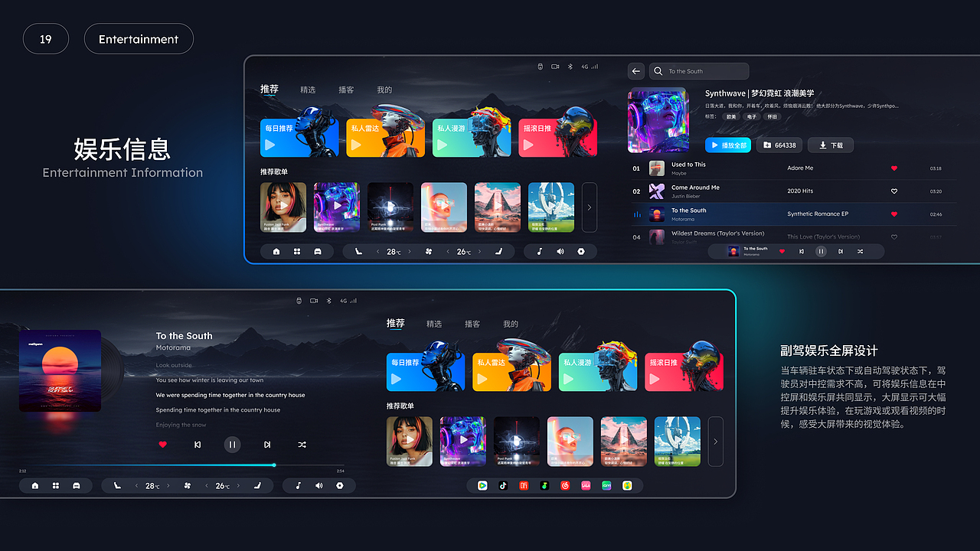Seek on the bottom screen song progress bar
The width and height of the screenshot is (980, 551).
[181, 465]
